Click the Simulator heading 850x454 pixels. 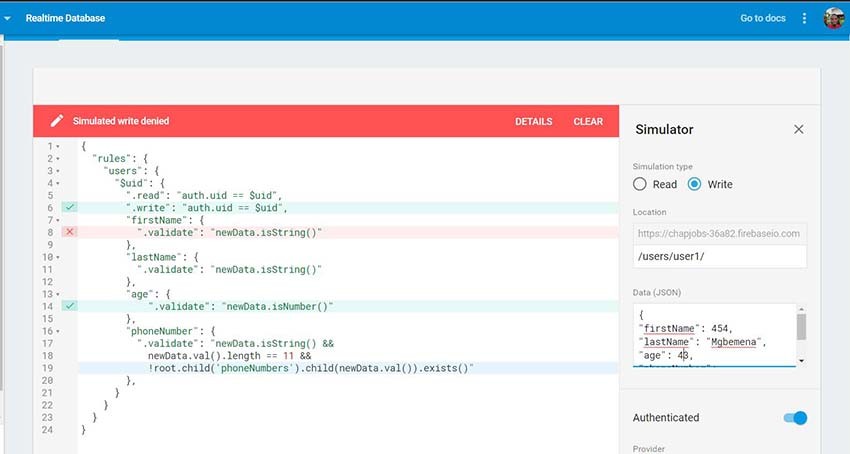664,129
